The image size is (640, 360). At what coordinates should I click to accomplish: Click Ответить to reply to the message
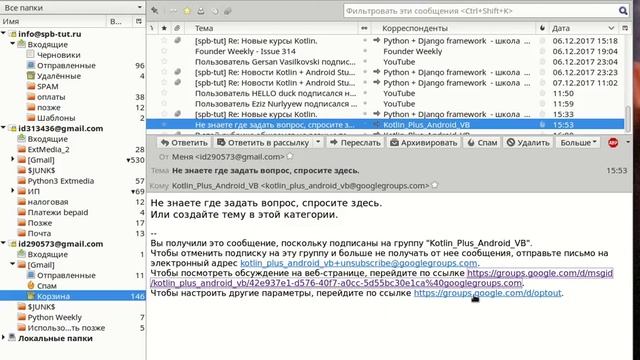pos(184,143)
